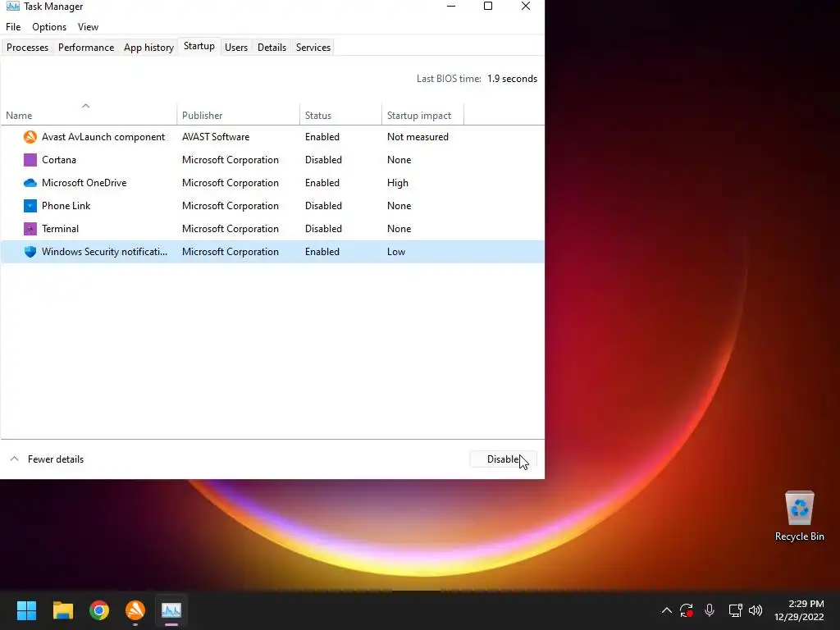Screen dimensions: 840x630
Task: Select the Microsoft OneDrive row name
Action: tap(84, 183)
